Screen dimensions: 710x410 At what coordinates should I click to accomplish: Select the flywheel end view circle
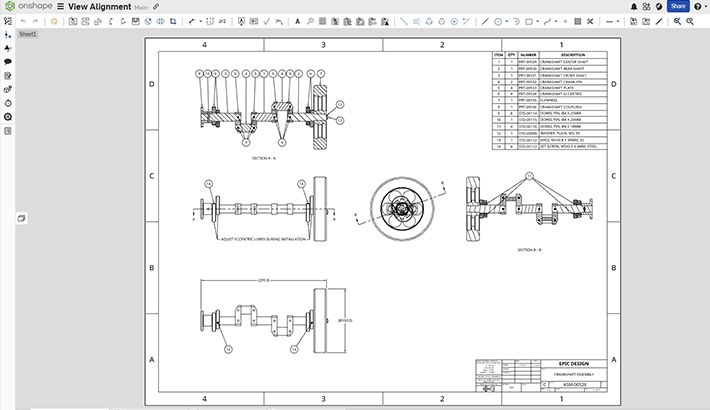402,209
